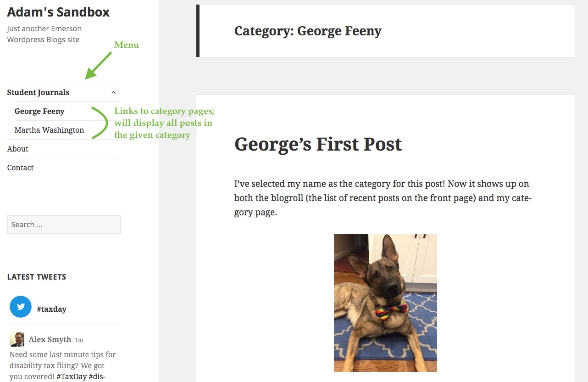Viewport: 588px width, 382px height.
Task: Click the Category: George Feeny heading
Action: pyautogui.click(x=308, y=31)
